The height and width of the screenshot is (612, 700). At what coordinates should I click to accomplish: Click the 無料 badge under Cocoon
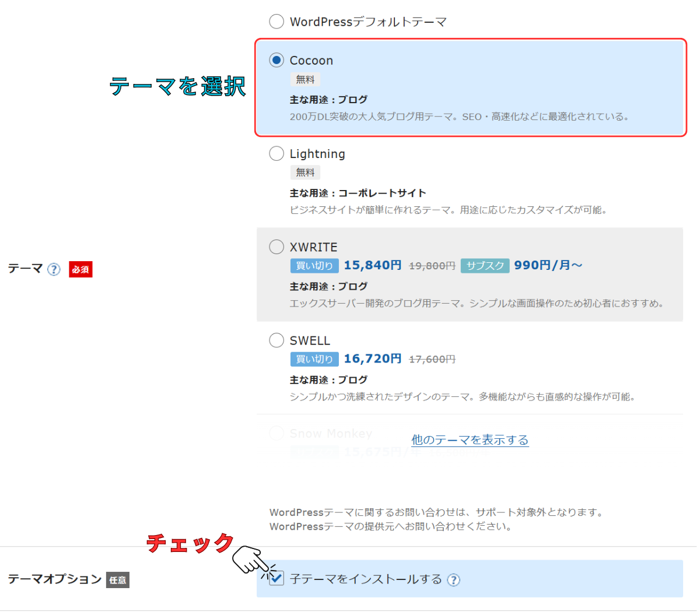[305, 79]
